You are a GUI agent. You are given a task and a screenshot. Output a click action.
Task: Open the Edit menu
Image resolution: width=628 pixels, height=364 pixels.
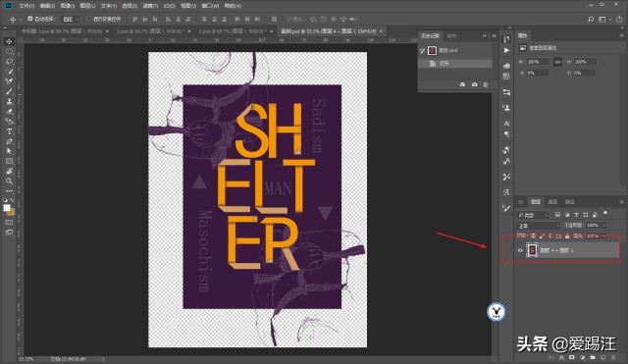[47, 6]
